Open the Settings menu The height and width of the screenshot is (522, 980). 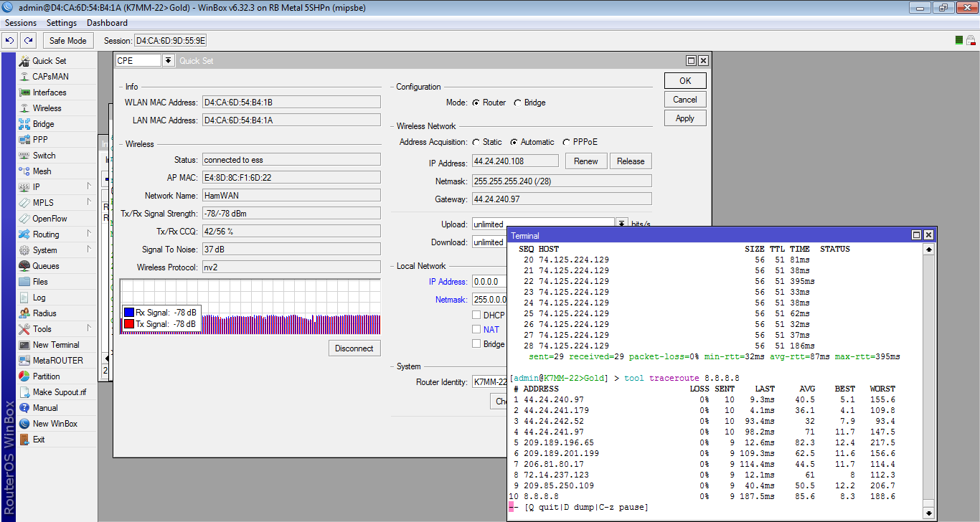pyautogui.click(x=62, y=23)
